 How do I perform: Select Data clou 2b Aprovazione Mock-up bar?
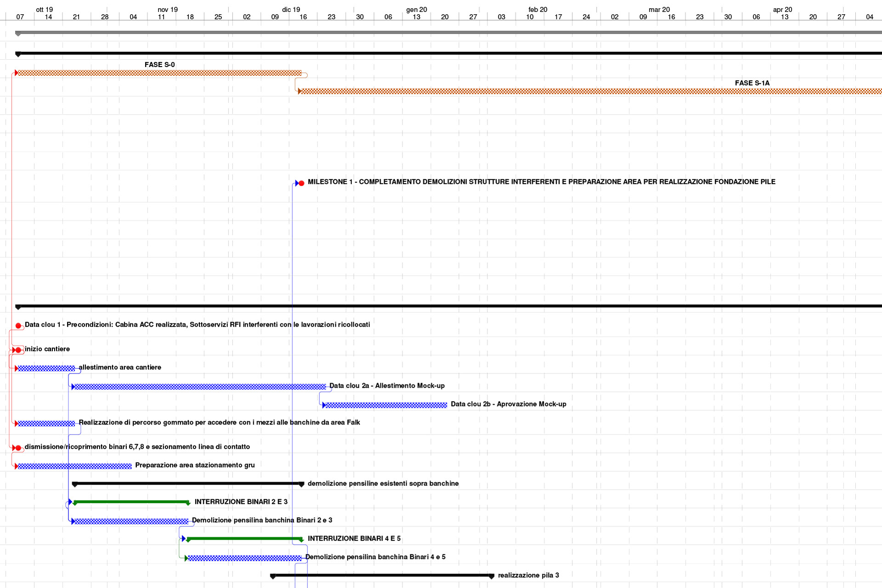pos(386,405)
